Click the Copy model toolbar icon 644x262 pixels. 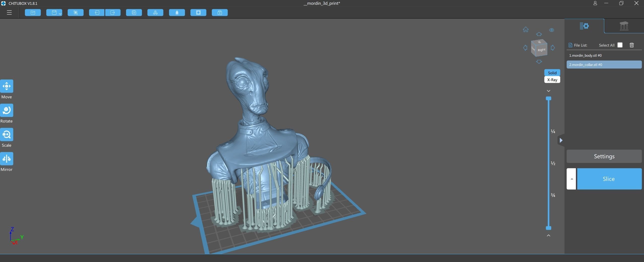point(134,13)
